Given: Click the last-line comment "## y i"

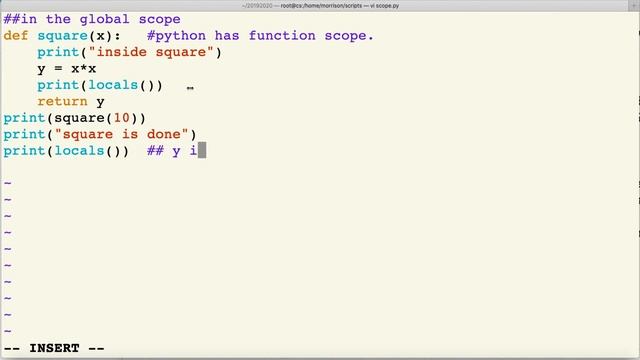Looking at the screenshot, I should coord(172,151).
